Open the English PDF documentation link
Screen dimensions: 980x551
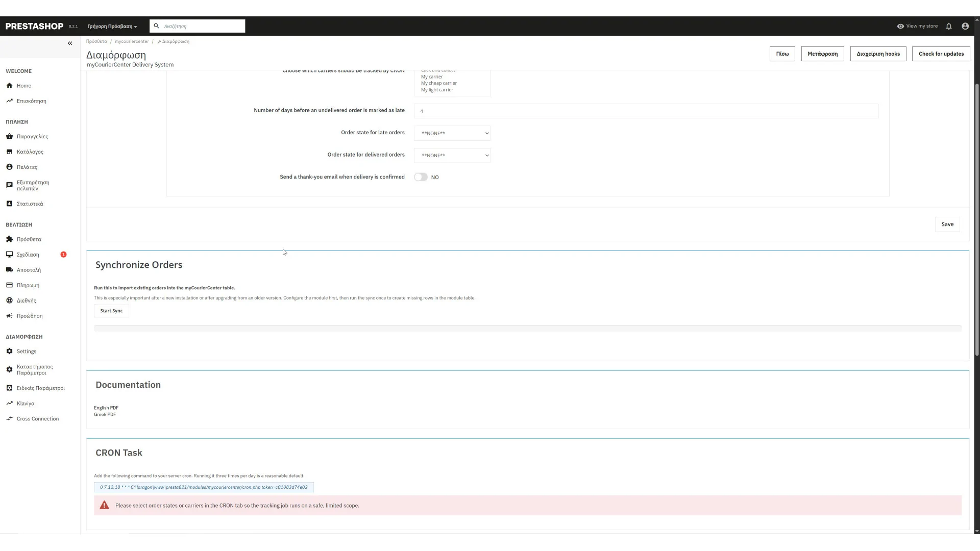pos(106,408)
